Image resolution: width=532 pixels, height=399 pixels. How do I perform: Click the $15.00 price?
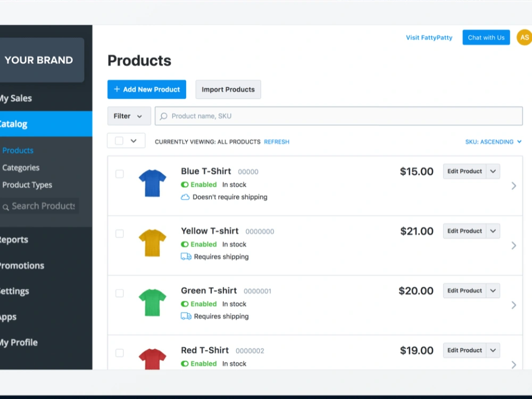coord(417,171)
